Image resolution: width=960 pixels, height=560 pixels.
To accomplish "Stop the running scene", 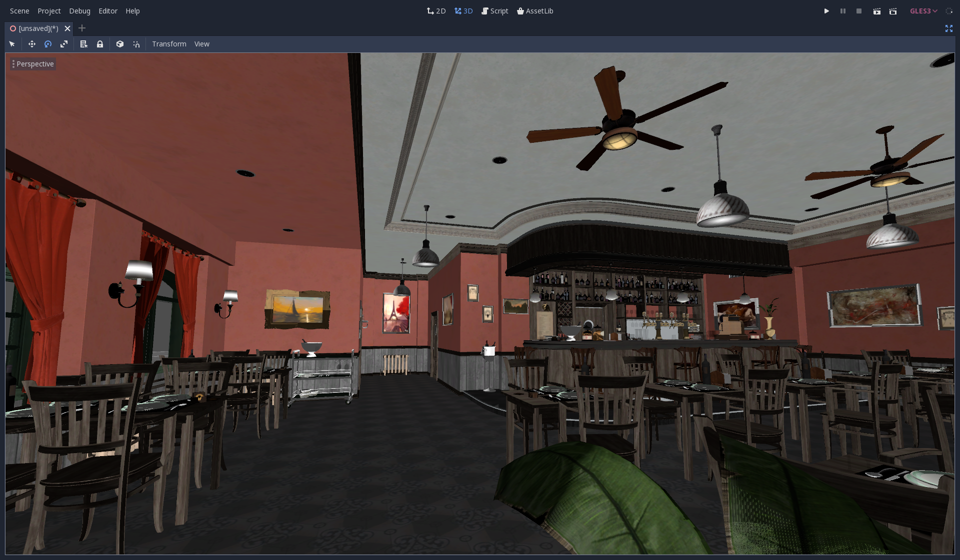I will [x=858, y=11].
